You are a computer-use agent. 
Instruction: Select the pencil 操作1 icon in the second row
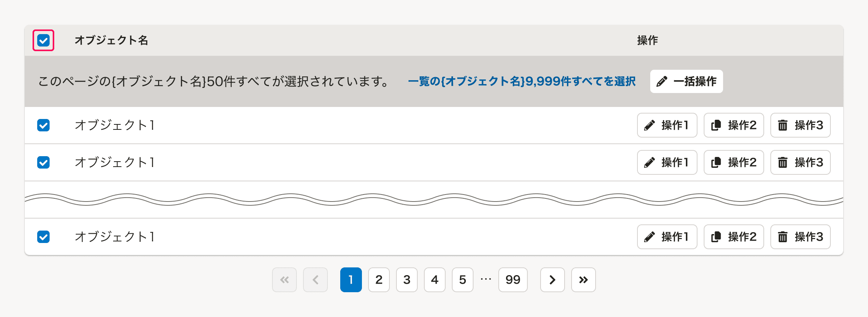[649, 162]
